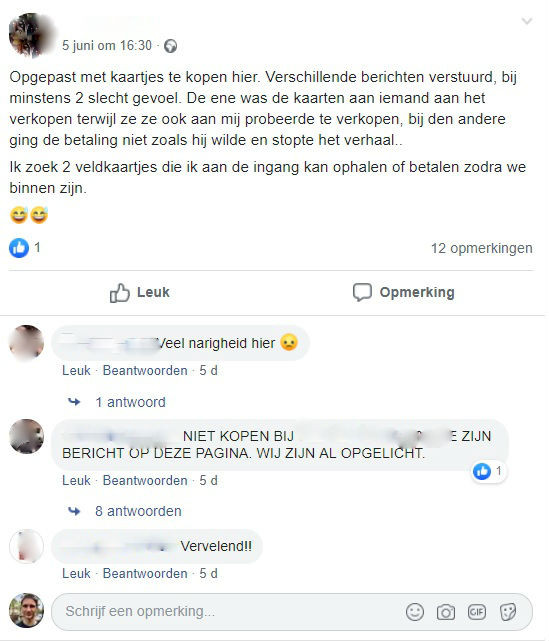The image size is (549, 641).
Task: Open the 12 opmerkingen comments link
Action: click(x=482, y=248)
